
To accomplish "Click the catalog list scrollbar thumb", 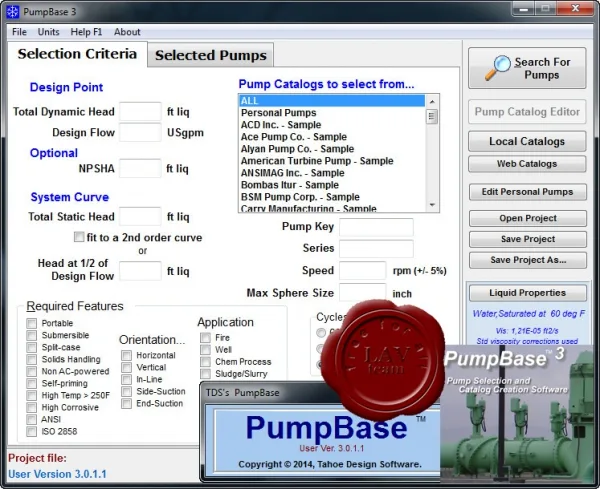I will (x=432, y=116).
